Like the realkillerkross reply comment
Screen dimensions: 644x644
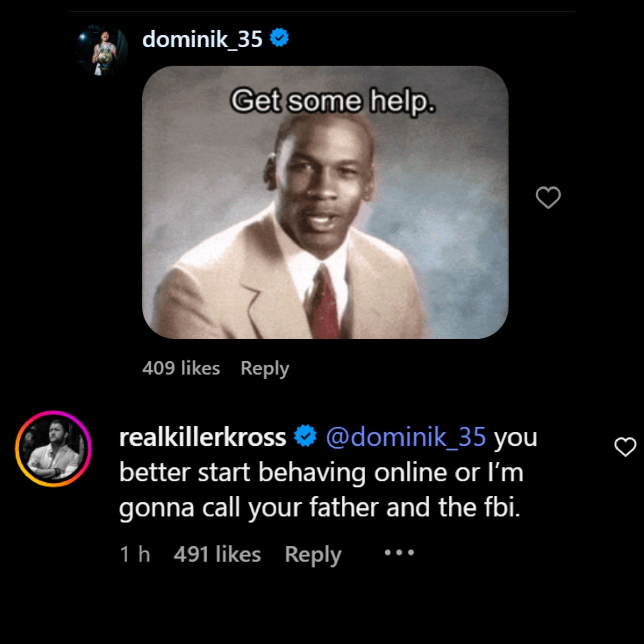(x=625, y=447)
